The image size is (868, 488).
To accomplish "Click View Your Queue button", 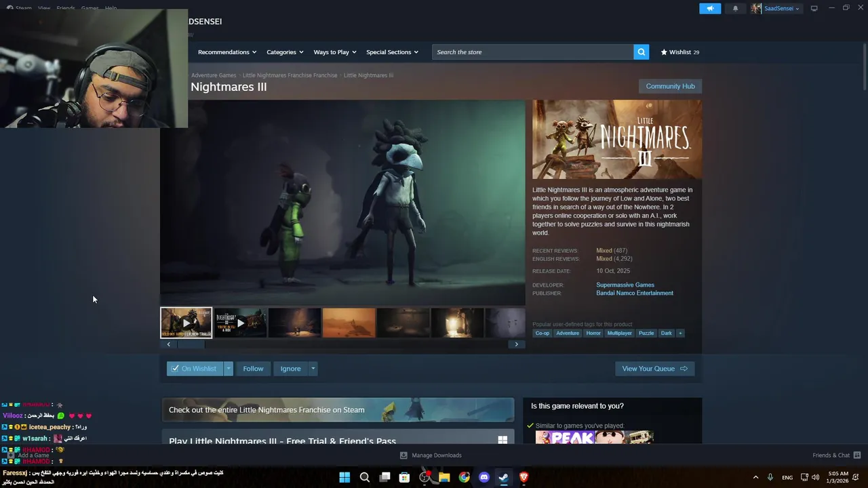I will pyautogui.click(x=654, y=369).
